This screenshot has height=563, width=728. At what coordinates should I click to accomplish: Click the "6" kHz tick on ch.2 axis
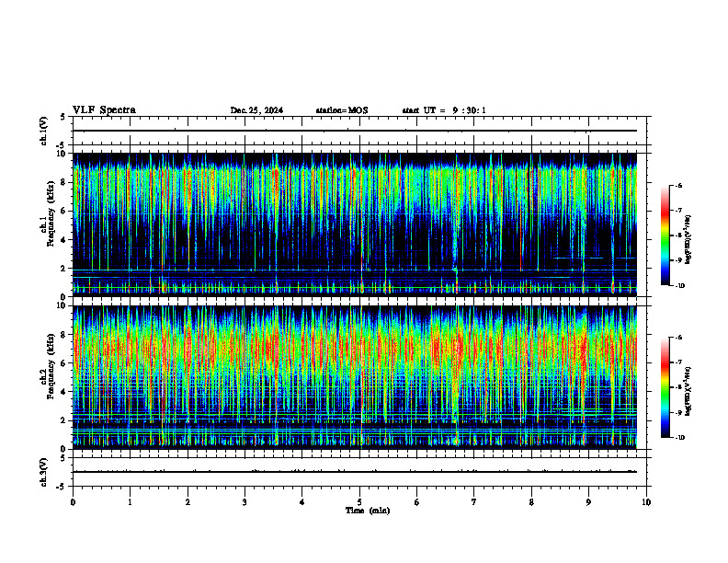[63, 363]
